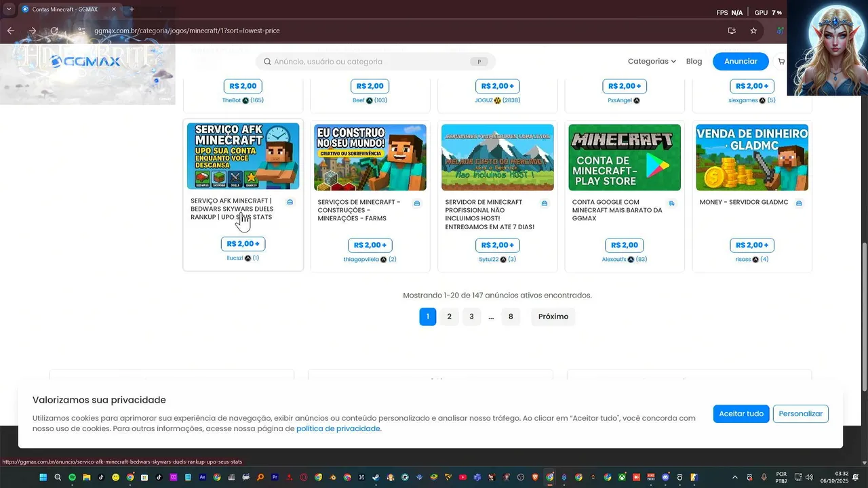Open the volume control in the system tray

tap(809, 477)
